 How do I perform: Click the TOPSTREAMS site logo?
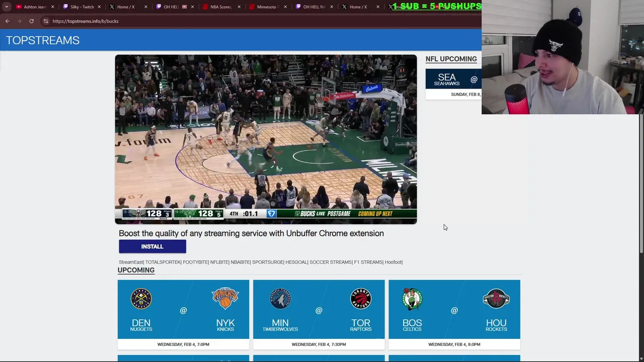pyautogui.click(x=43, y=40)
